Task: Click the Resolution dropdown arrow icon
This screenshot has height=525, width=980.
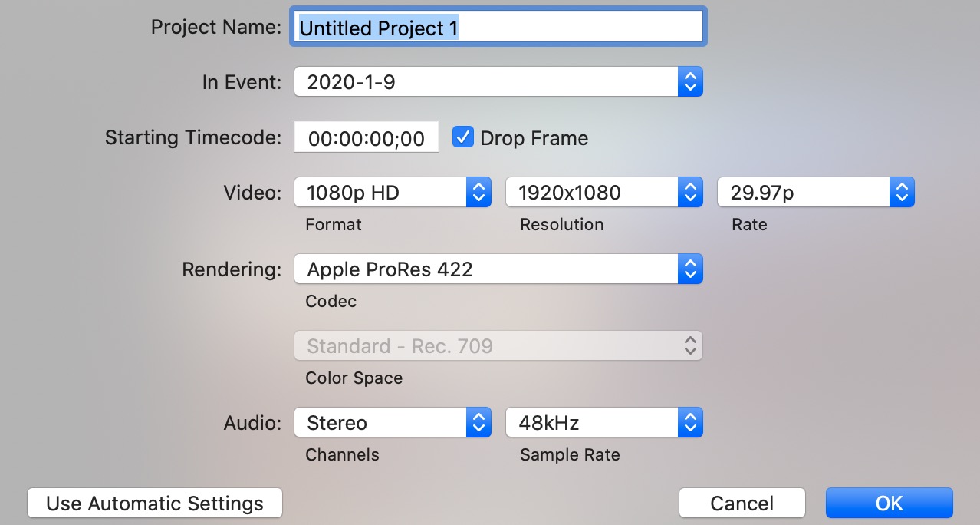Action: [x=690, y=193]
